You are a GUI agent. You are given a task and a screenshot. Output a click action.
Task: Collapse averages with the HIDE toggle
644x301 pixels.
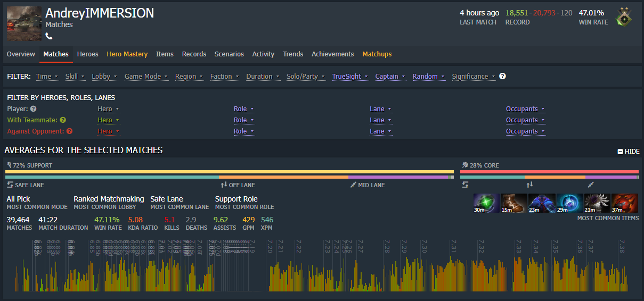629,152
